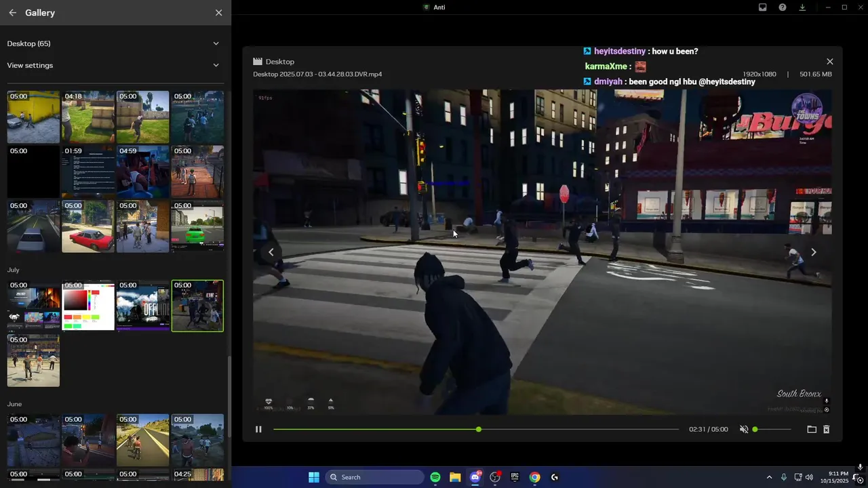Open the white car on road thumbnail
The width and height of the screenshot is (868, 488).
(x=33, y=226)
